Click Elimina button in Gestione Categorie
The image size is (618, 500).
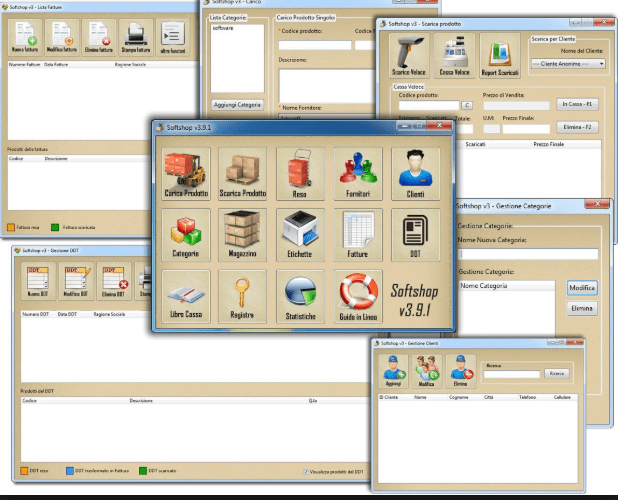coord(582,308)
